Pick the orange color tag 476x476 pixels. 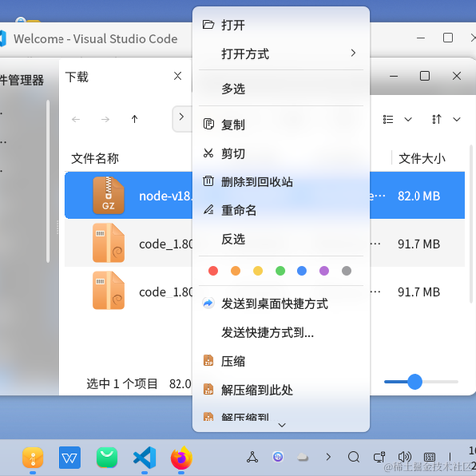[236, 271]
